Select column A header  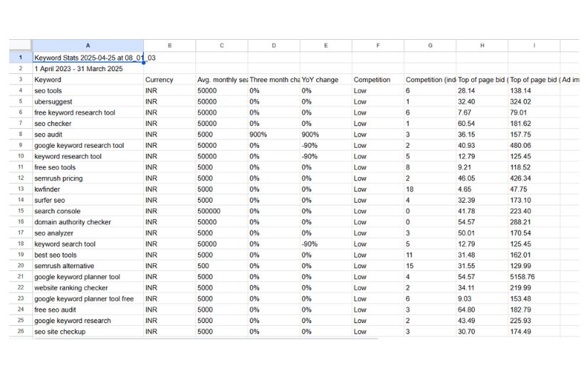tap(88, 46)
